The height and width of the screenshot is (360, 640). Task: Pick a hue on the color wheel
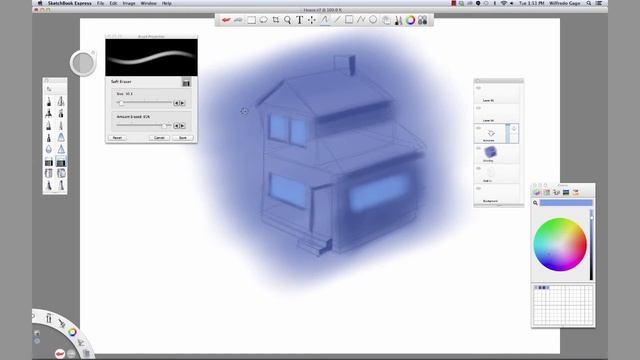560,244
